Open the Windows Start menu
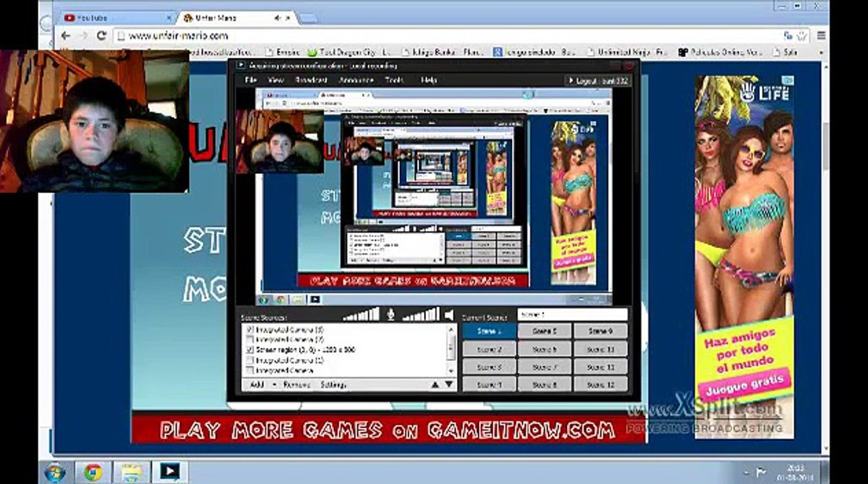This screenshot has height=484, width=868. pos(55,473)
